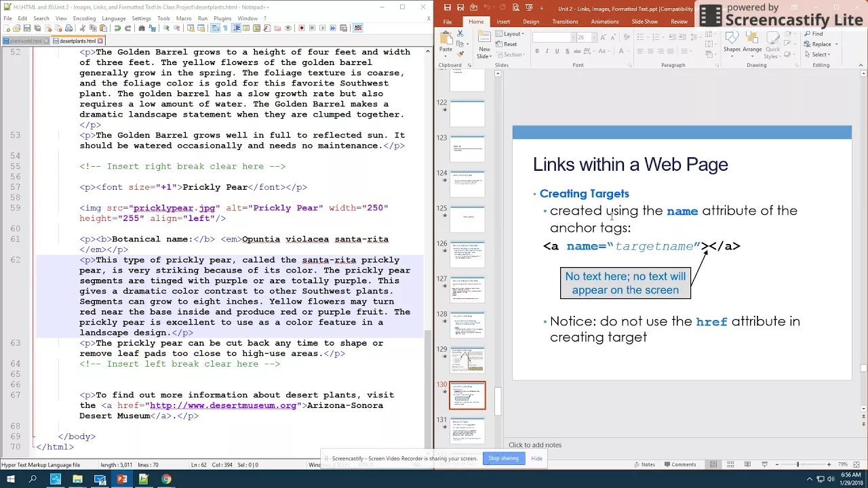Open the Shapes gallery
This screenshot has height=488, width=868.
coord(732,45)
